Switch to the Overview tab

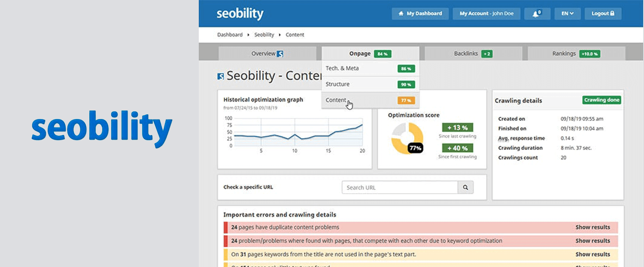pyautogui.click(x=267, y=54)
